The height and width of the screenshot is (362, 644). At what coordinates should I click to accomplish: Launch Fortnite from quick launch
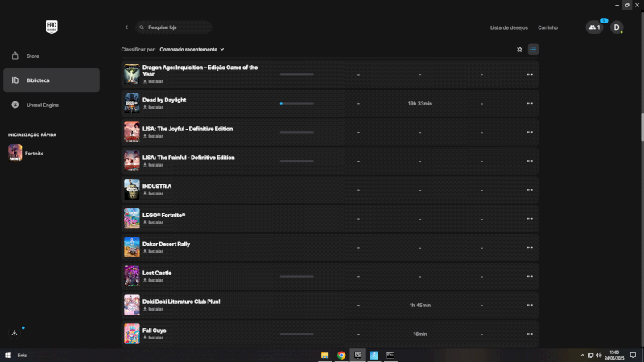coord(26,153)
